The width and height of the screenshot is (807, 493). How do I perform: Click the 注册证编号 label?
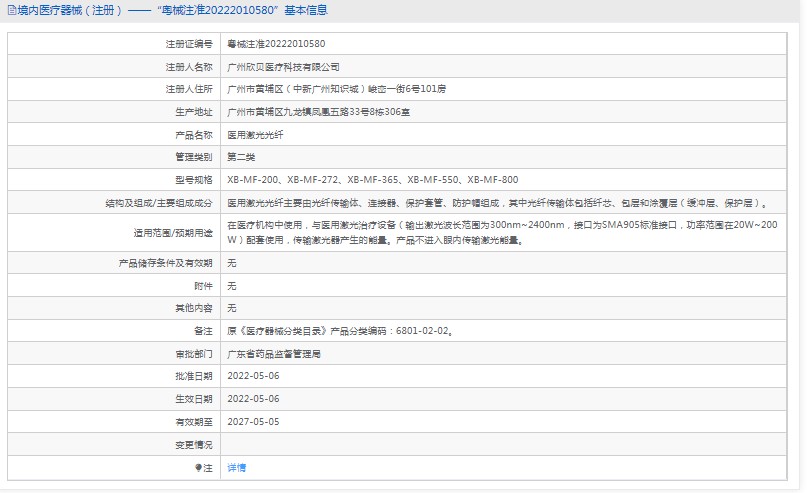click(x=189, y=44)
